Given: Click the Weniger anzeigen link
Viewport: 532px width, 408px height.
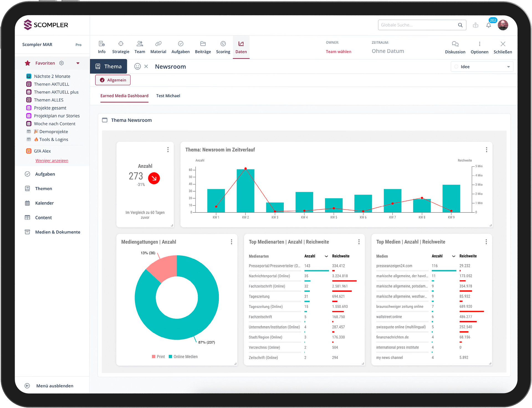Looking at the screenshot, I should (x=52, y=160).
